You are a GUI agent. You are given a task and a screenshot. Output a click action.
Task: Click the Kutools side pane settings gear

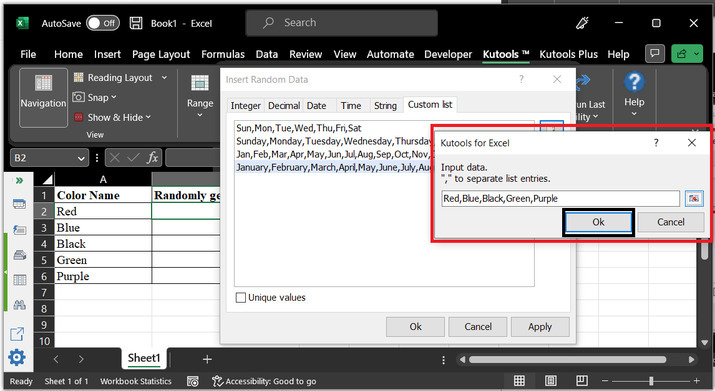tap(17, 357)
